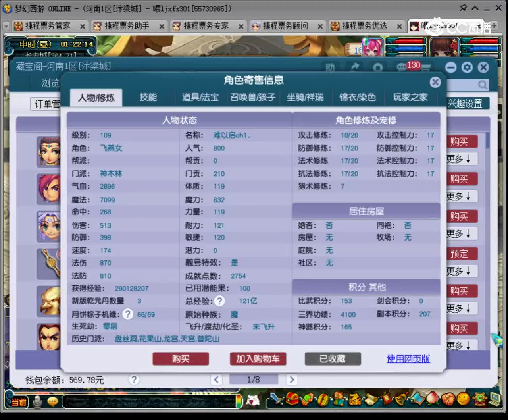Screen dimensions: 508x420
Task: Click the red 购买 button in dialog footer
Action: pos(181,359)
